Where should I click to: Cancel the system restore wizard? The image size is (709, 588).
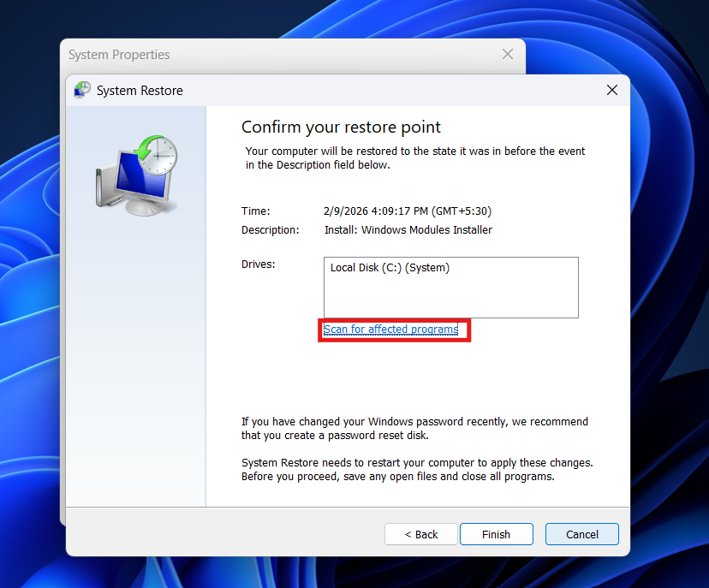[x=581, y=534]
